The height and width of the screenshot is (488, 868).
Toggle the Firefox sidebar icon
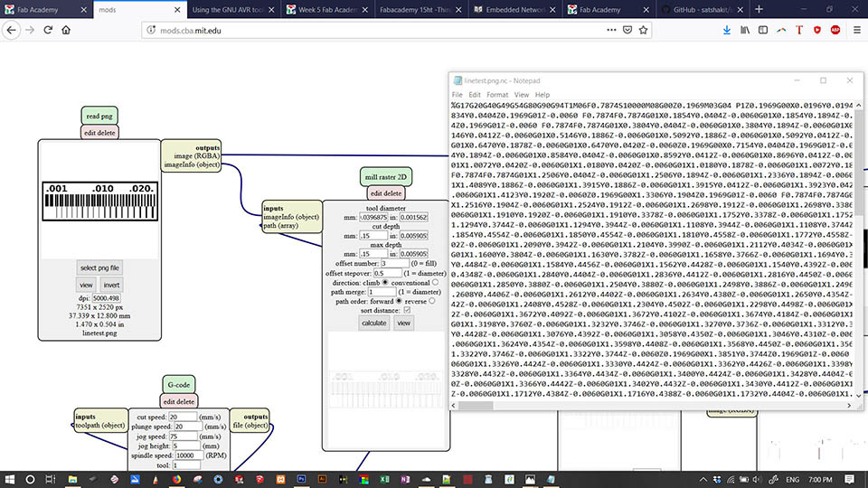click(x=763, y=30)
